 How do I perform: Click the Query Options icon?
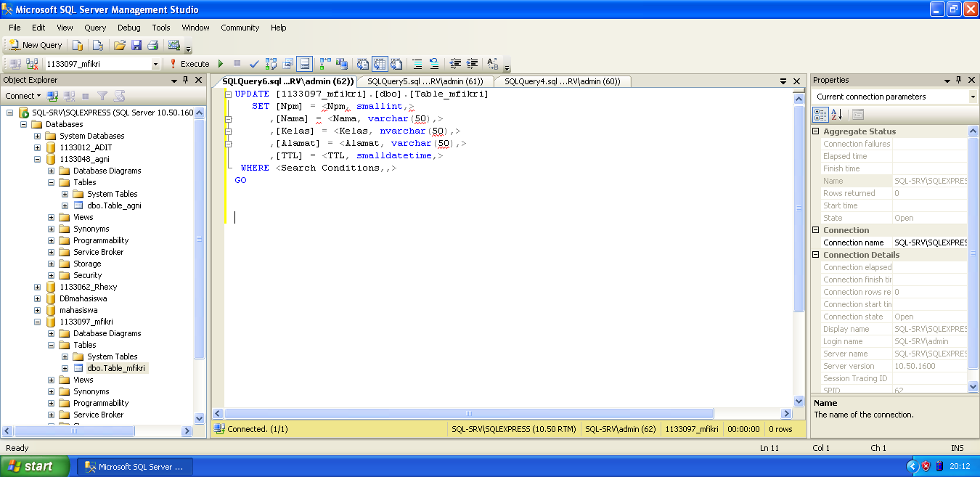pyautogui.click(x=288, y=64)
